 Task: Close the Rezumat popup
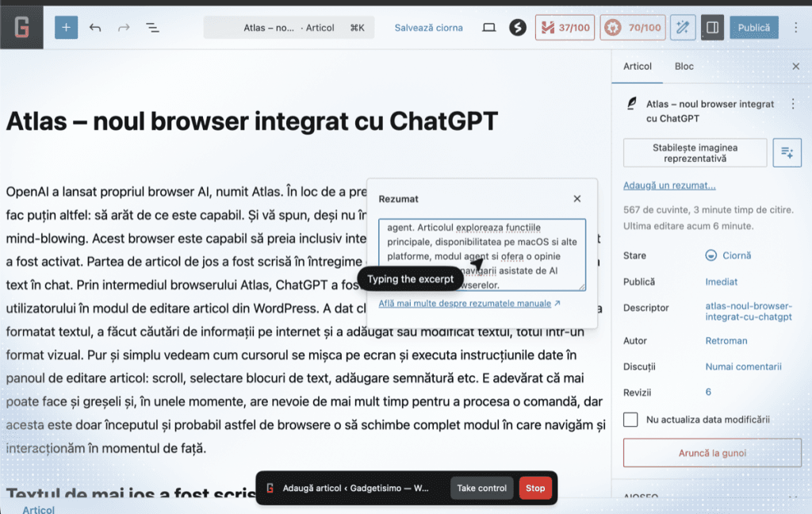(x=577, y=199)
